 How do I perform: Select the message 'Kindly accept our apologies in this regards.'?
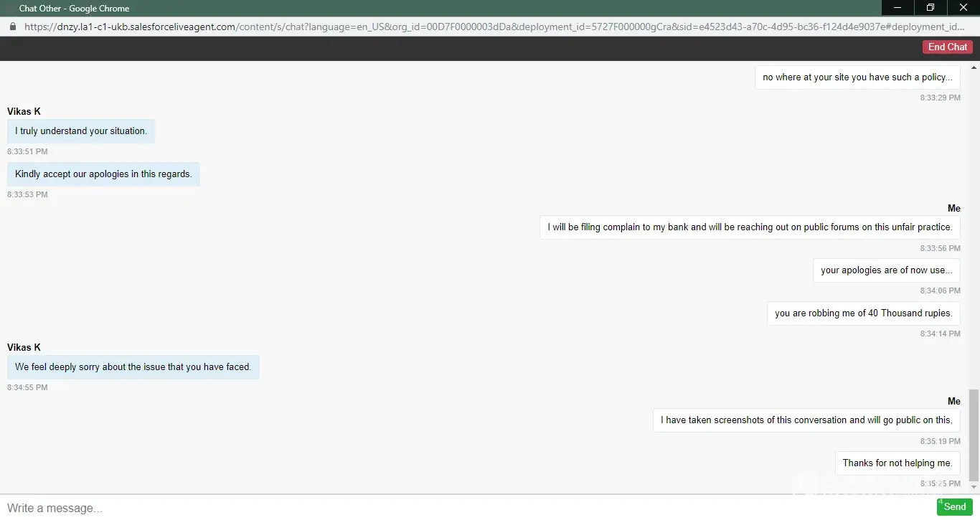coord(103,174)
